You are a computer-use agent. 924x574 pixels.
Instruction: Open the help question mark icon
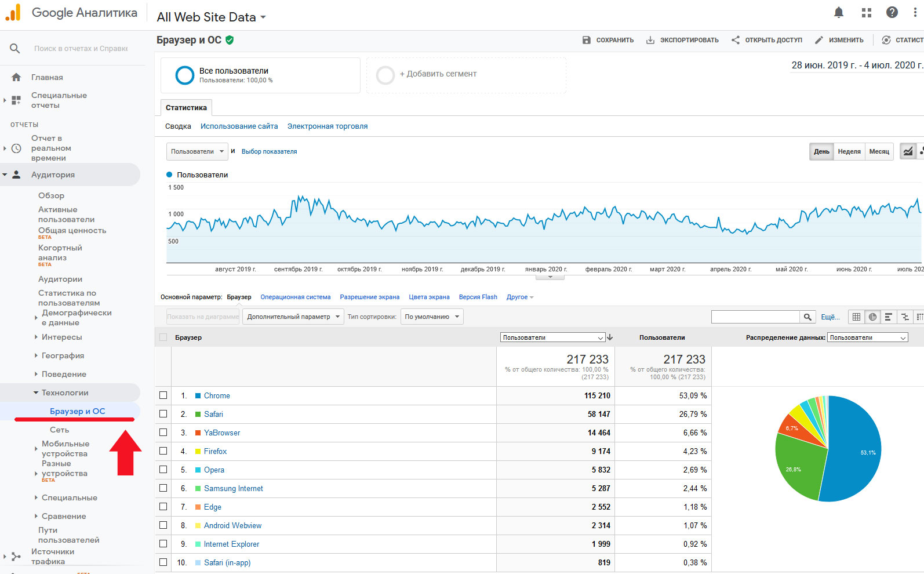coord(892,12)
